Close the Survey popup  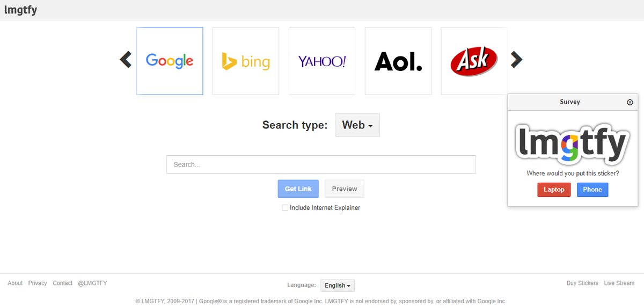pyautogui.click(x=630, y=102)
